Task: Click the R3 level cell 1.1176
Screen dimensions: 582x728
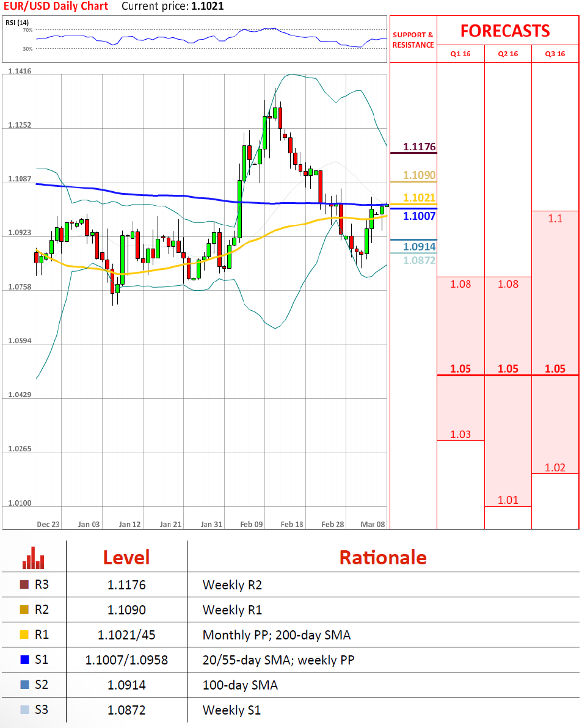Action: (126, 585)
